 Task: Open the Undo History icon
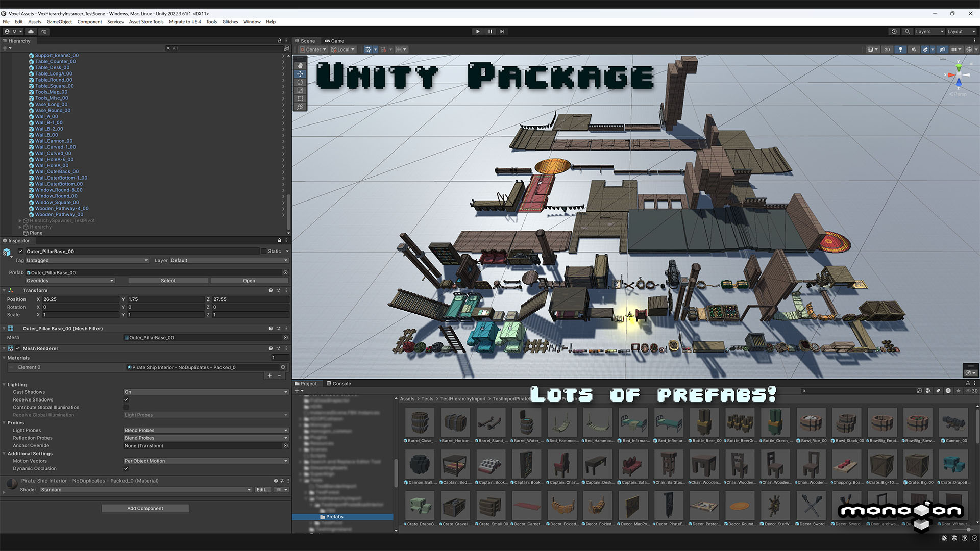click(894, 31)
